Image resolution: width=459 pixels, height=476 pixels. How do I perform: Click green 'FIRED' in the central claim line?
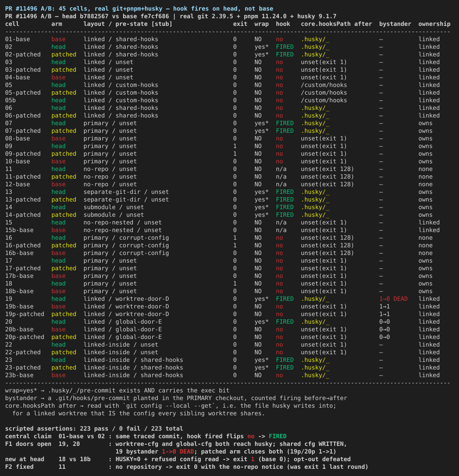[x=277, y=436]
